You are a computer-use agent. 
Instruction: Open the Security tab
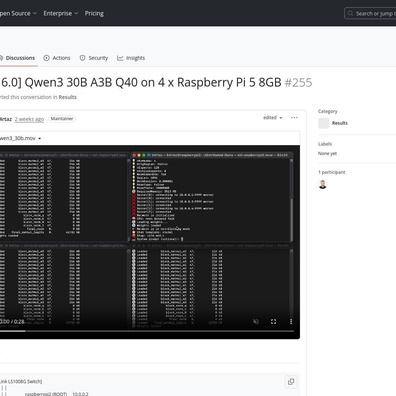click(94, 58)
